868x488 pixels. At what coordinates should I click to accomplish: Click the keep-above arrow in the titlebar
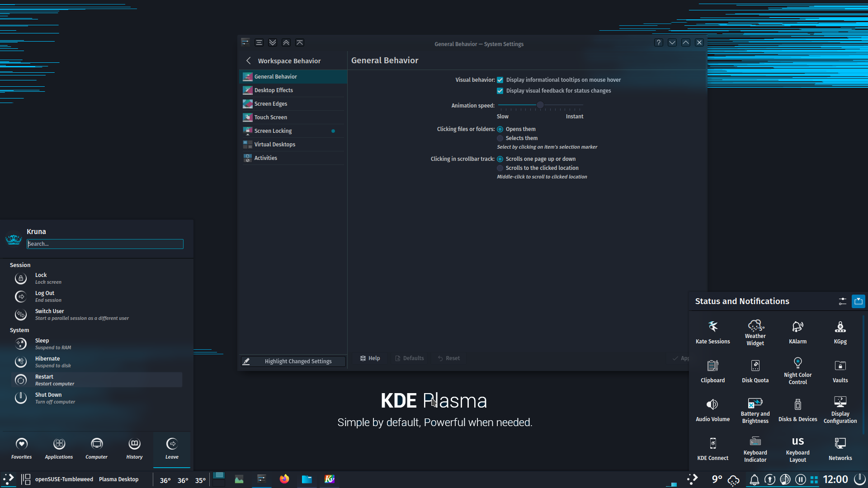[300, 42]
